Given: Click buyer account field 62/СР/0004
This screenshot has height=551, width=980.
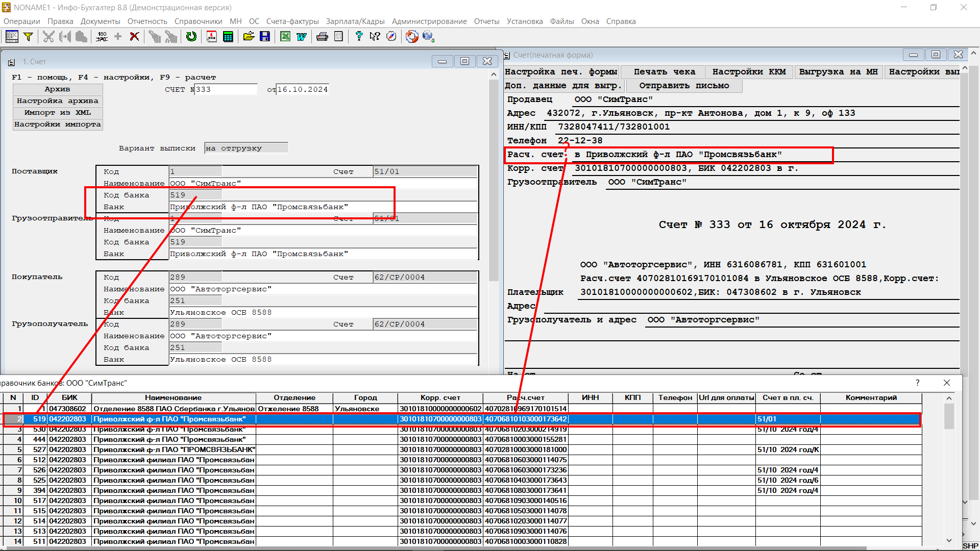Looking at the screenshot, I should (x=425, y=277).
